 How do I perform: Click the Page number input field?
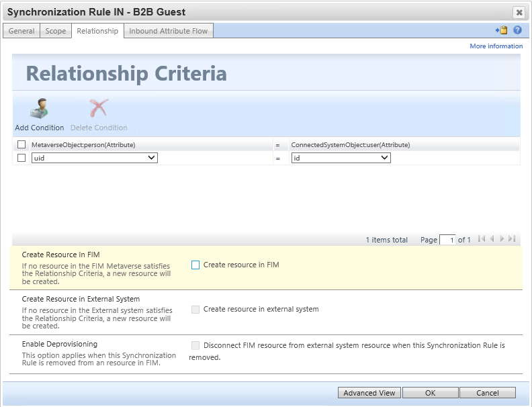(447, 240)
